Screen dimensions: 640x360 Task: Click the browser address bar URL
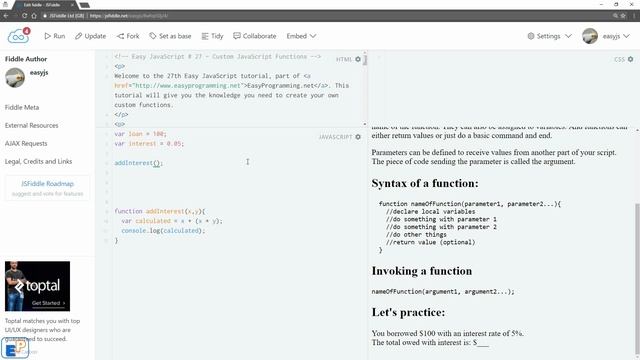click(128, 16)
